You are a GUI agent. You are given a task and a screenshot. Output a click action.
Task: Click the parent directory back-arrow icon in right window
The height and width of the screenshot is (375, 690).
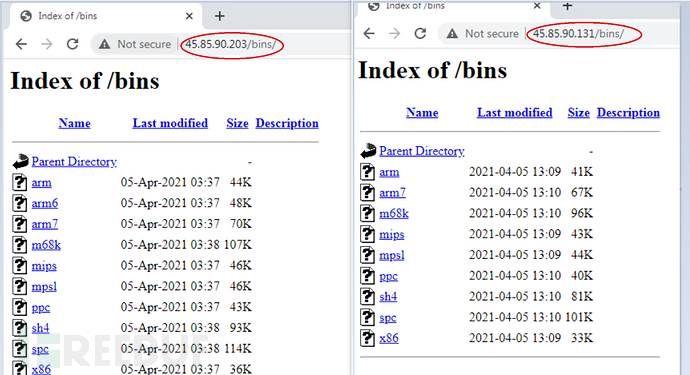point(368,151)
